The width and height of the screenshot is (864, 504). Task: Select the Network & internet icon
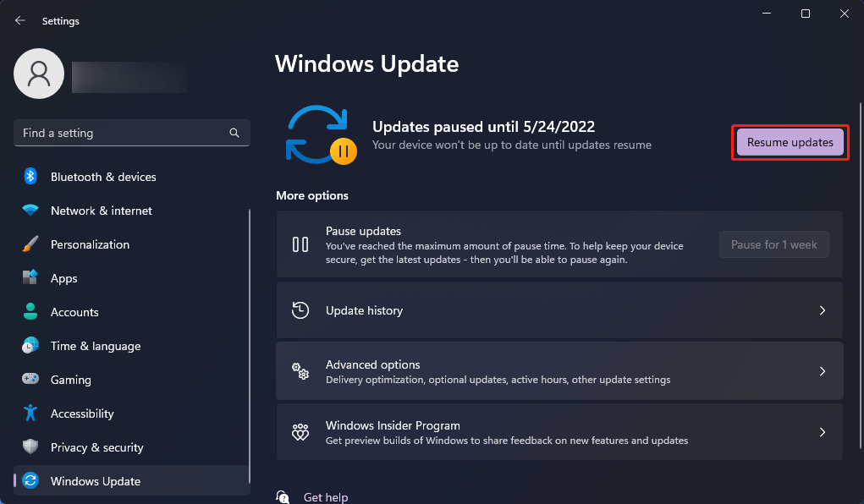[30, 211]
